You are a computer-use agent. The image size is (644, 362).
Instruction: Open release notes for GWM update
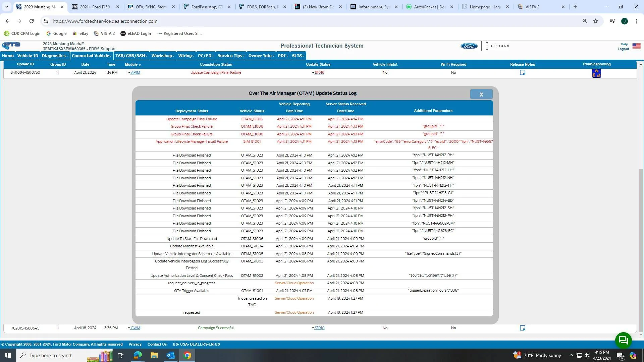522,328
